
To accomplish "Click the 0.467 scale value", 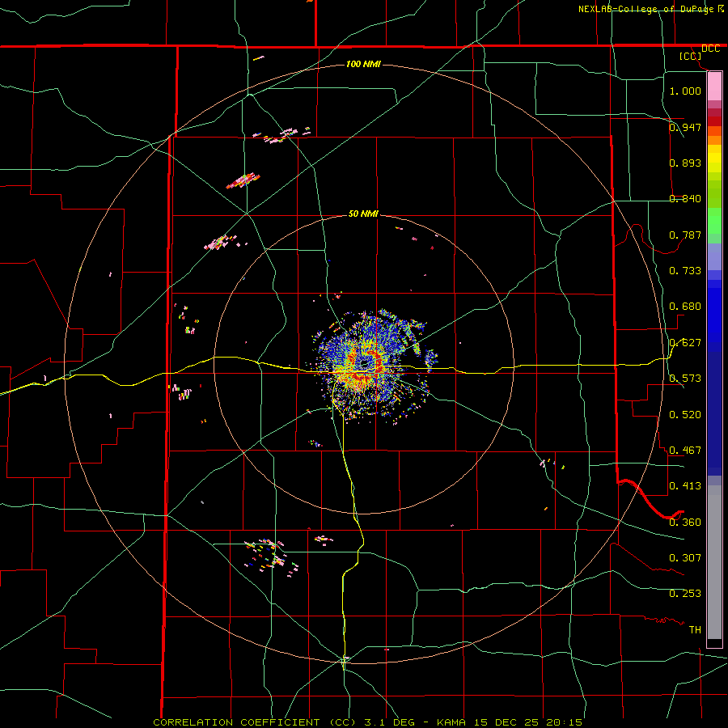I will pyautogui.click(x=685, y=451).
